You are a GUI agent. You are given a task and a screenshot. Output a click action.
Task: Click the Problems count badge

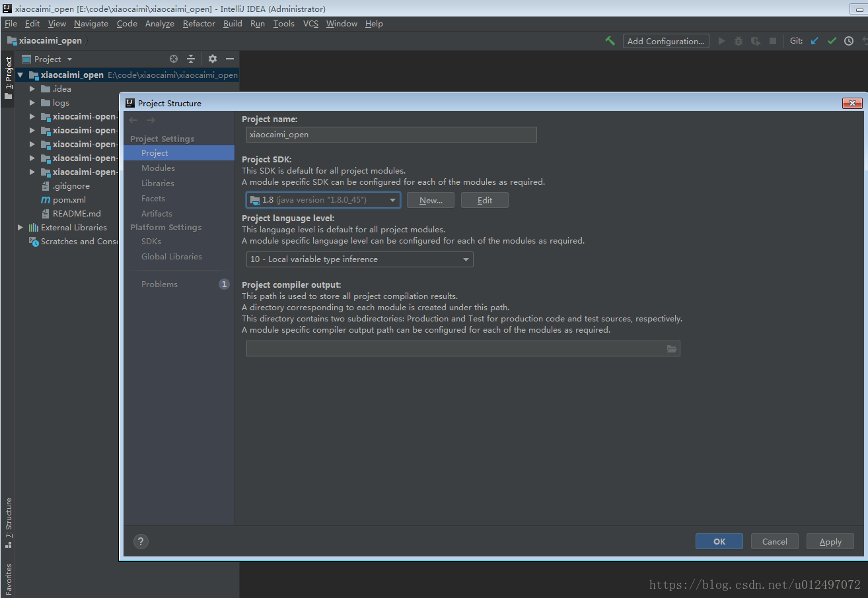pyautogui.click(x=224, y=284)
